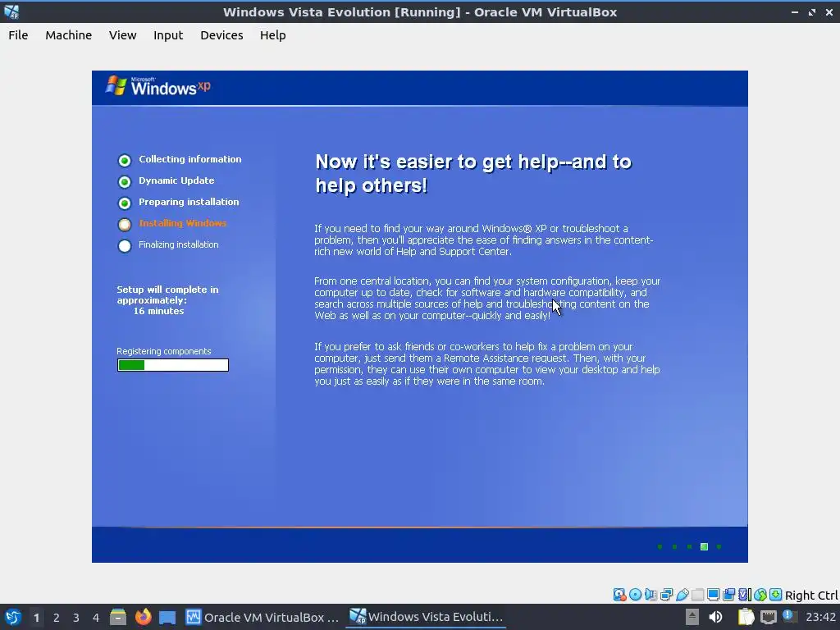Click the recording status icon
Image resolution: width=840 pixels, height=630 pixels.
click(728, 595)
